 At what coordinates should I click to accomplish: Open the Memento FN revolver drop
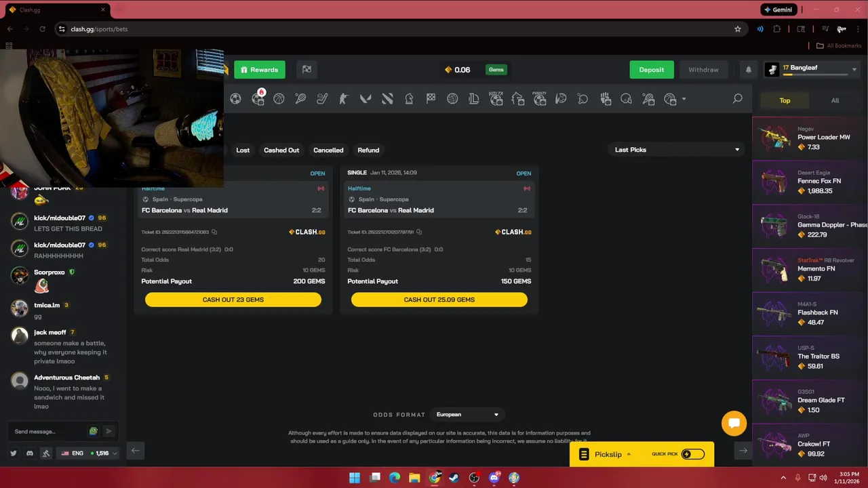(x=810, y=270)
